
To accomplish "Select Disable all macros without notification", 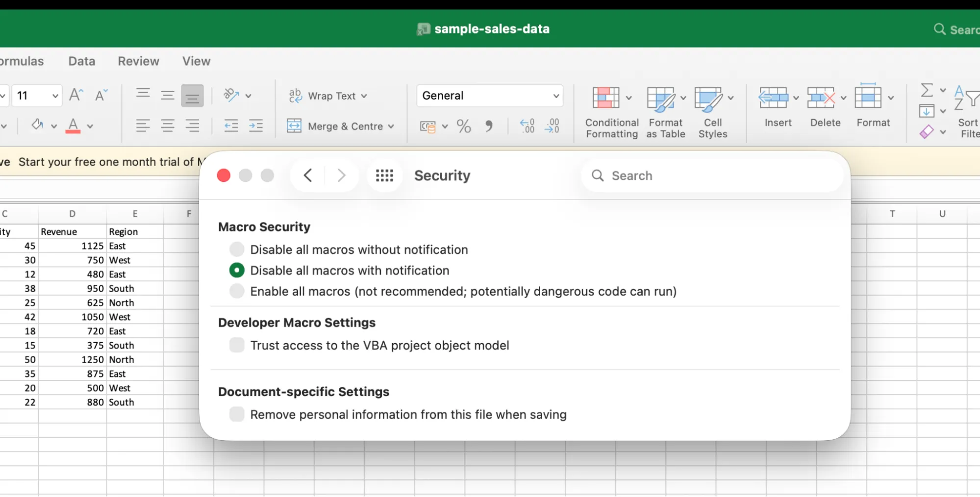I will point(236,249).
